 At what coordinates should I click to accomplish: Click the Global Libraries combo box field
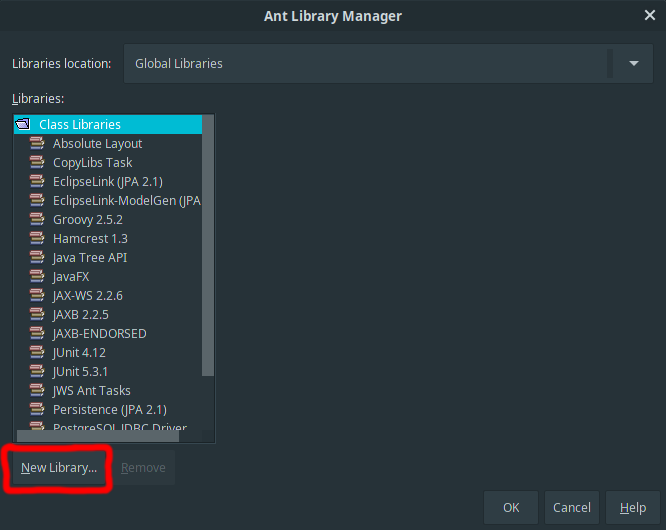point(365,63)
